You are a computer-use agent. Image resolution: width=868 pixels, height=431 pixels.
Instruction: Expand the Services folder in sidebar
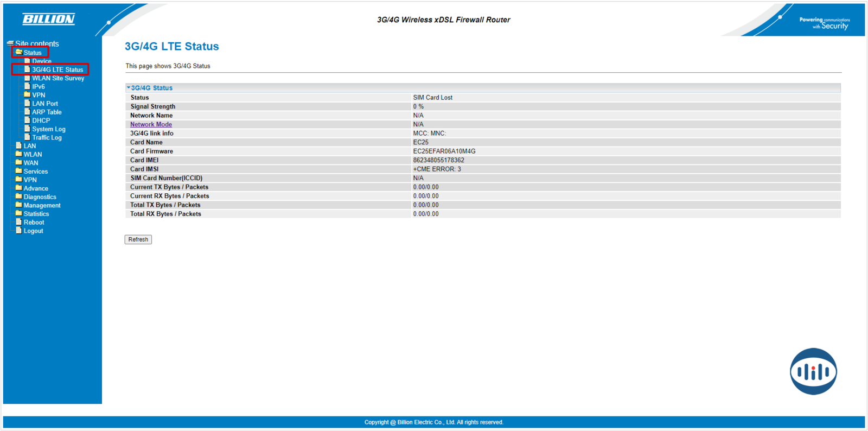click(x=35, y=172)
